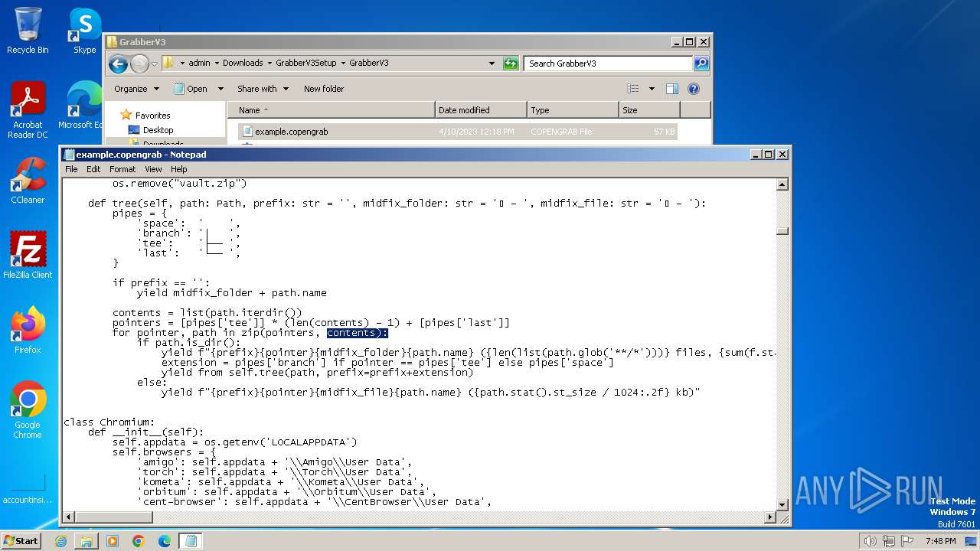The image size is (980, 551).
Task: Click the search magnifier in Explorer
Action: 701,64
